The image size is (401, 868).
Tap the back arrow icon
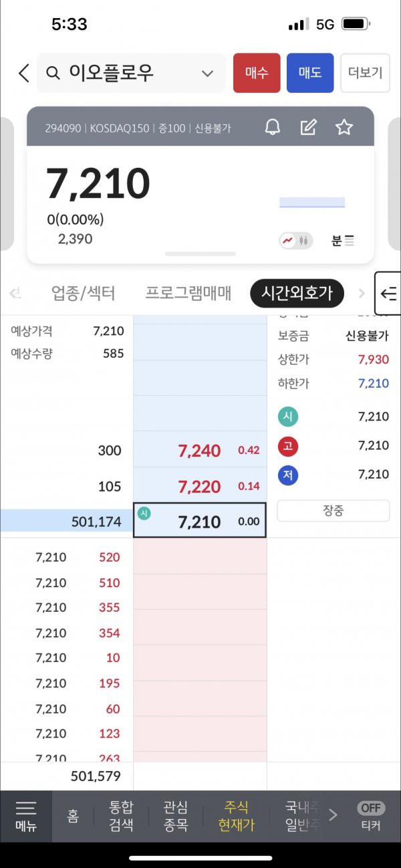click(24, 73)
